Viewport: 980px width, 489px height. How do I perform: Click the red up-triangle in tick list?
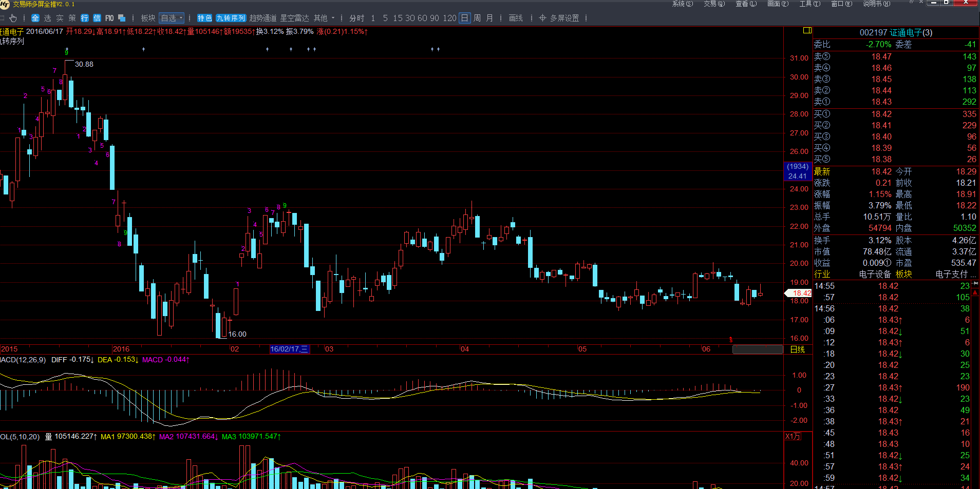[x=975, y=292]
